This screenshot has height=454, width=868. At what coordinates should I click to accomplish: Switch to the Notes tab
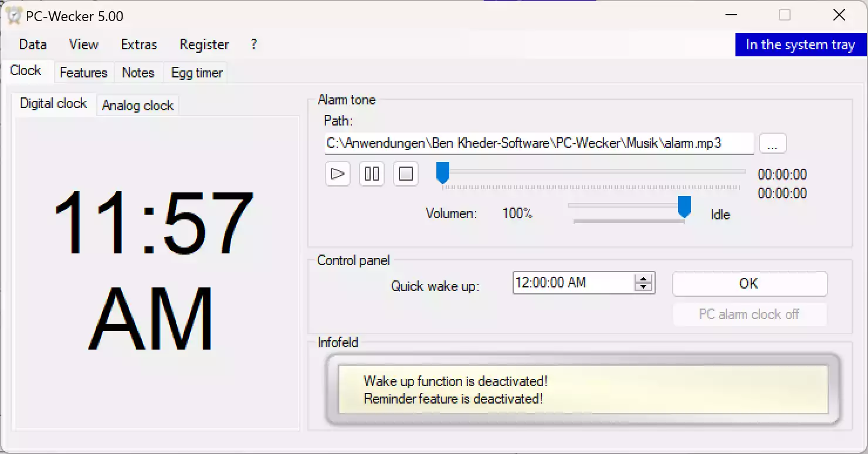click(138, 73)
